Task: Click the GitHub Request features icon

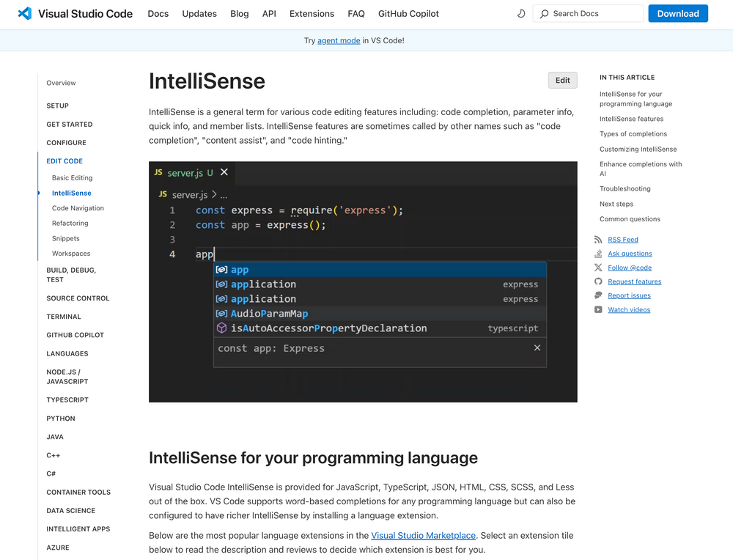Action: point(598,281)
